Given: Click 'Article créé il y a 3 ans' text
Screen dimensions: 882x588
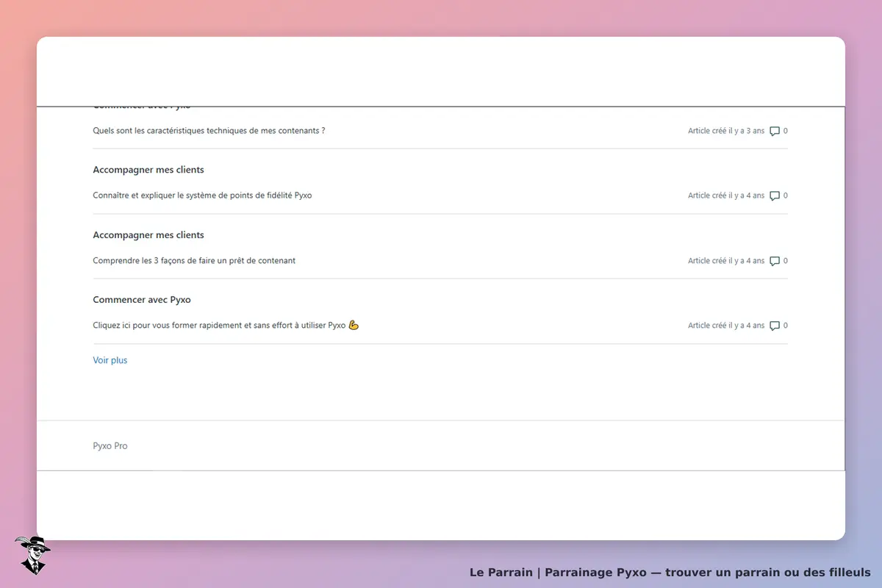Looking at the screenshot, I should [726, 131].
